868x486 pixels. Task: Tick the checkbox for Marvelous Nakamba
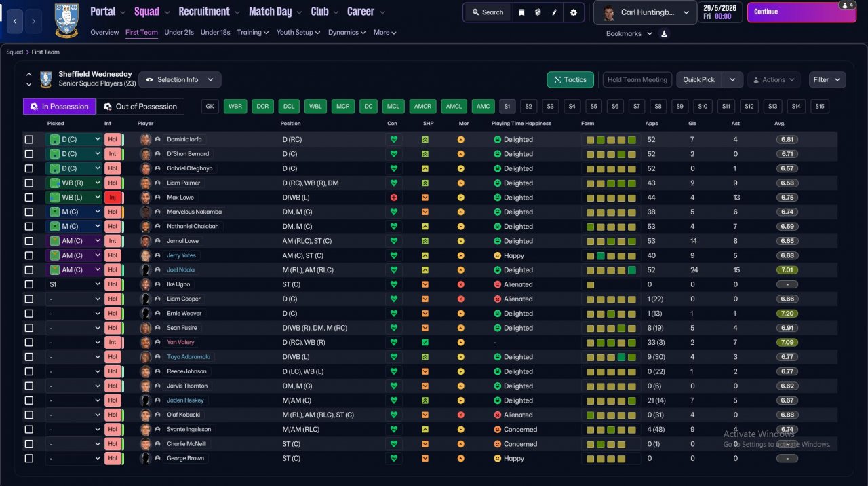click(28, 212)
